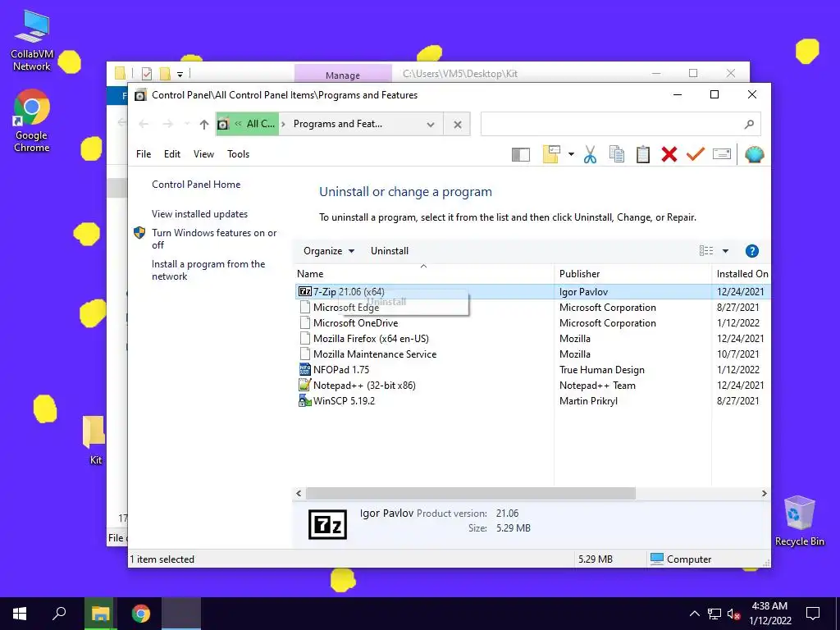Select Mozilla Firefox (x64 en-US) entry
The height and width of the screenshot is (630, 840).
(x=371, y=339)
